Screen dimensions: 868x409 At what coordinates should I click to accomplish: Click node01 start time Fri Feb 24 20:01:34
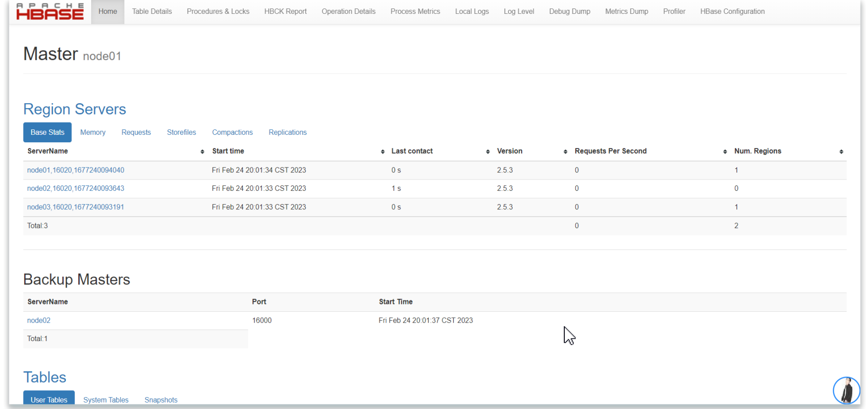(259, 170)
